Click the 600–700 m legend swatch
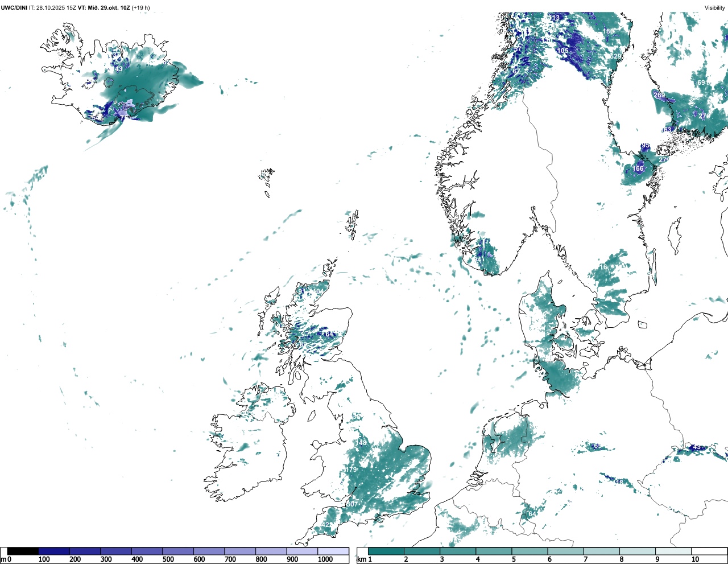 (x=209, y=551)
